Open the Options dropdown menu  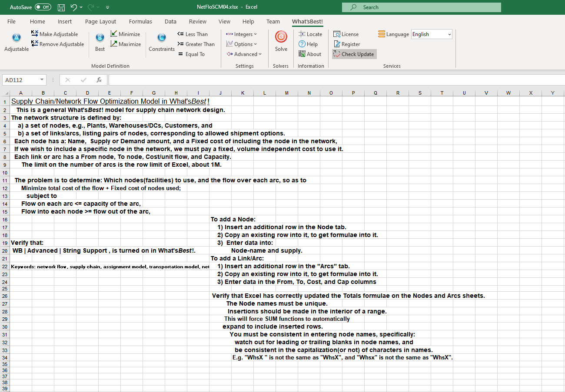point(242,44)
